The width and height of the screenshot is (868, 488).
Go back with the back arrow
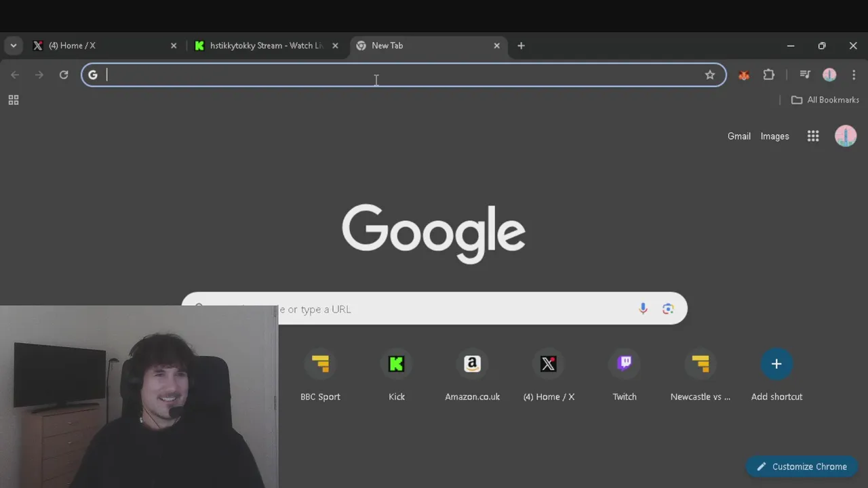point(15,75)
